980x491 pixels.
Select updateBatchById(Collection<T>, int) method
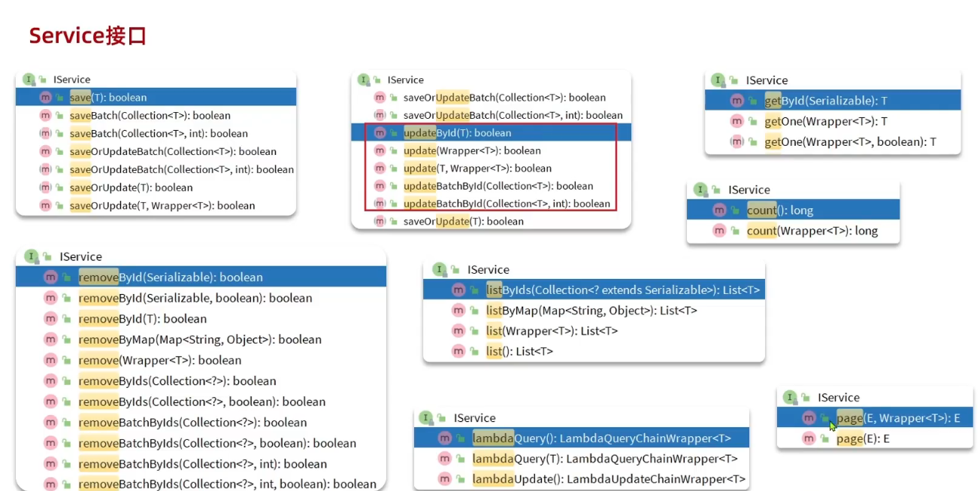[x=507, y=204]
